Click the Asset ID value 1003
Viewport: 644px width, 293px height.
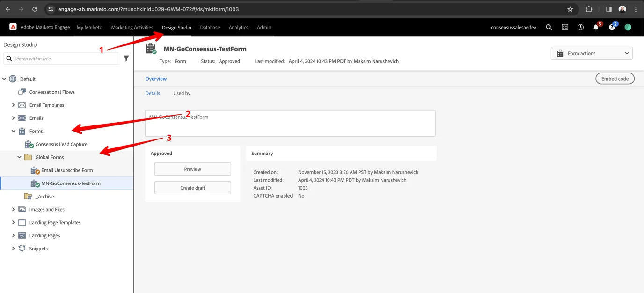coord(303,188)
